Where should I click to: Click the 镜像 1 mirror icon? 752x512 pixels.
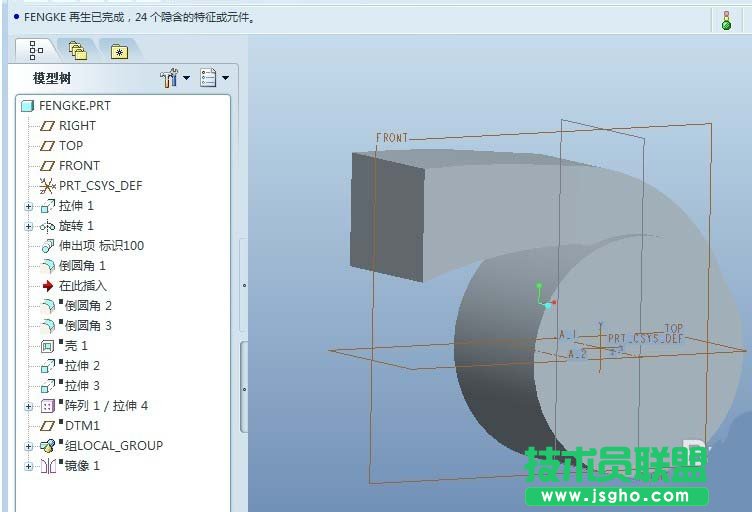coord(48,466)
